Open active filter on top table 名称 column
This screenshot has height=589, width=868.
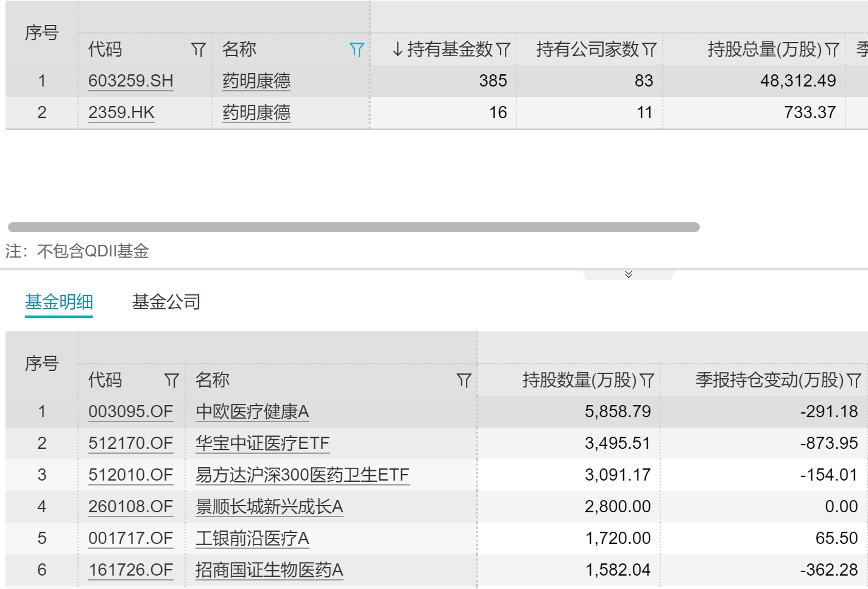pyautogui.click(x=356, y=49)
